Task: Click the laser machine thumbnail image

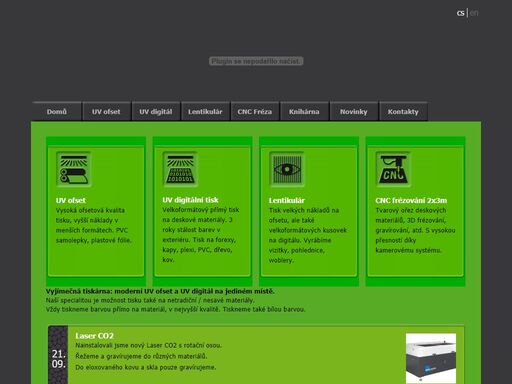Action: tap(431, 358)
